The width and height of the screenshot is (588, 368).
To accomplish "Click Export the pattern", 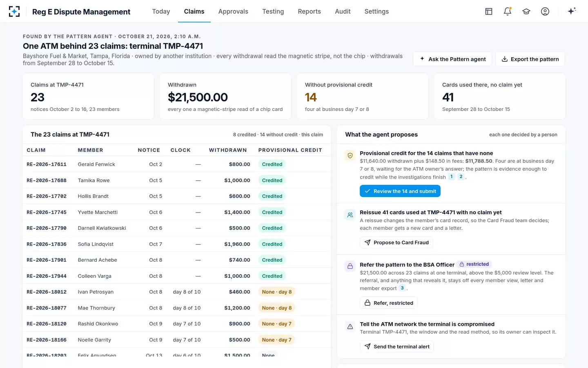I will click(x=530, y=59).
